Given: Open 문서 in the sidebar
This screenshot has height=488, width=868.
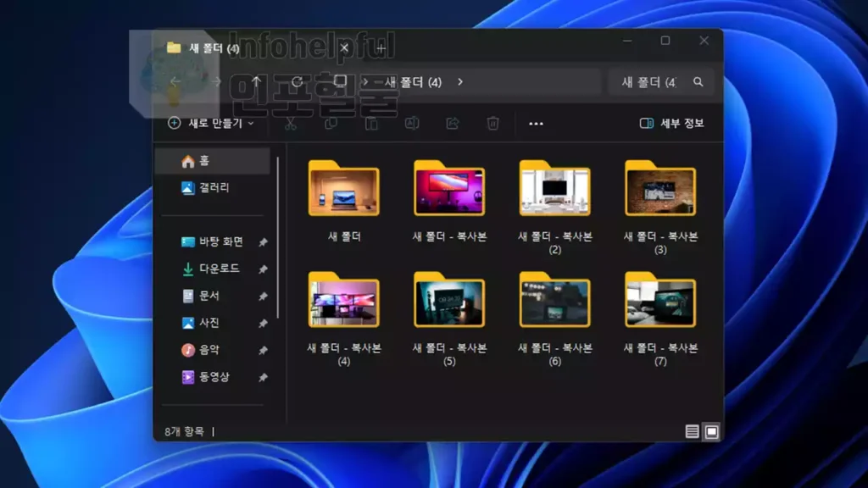Looking at the screenshot, I should point(212,296).
